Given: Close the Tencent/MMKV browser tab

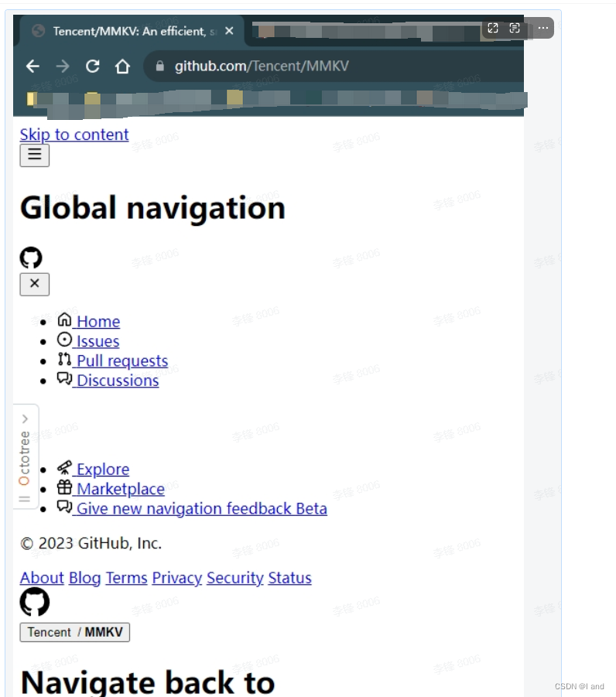Looking at the screenshot, I should [229, 31].
